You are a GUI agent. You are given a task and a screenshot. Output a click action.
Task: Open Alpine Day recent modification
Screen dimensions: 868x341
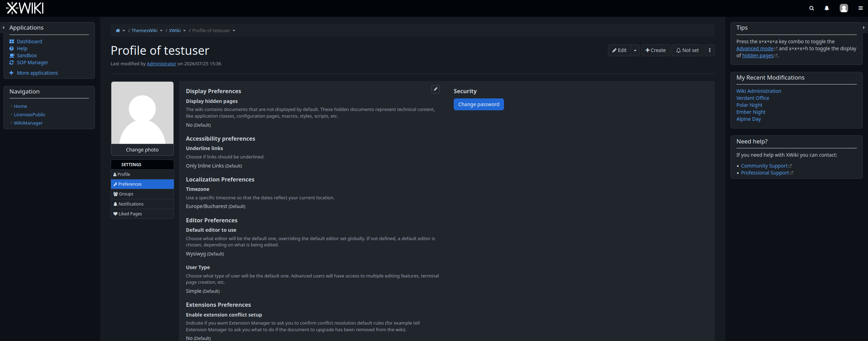749,119
